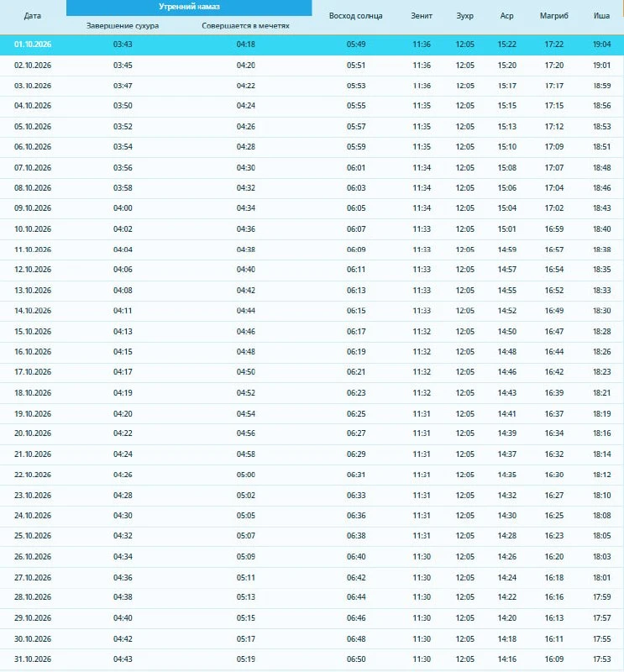Screen dimensions: 624x672
Task: Click Isha time 17:53
Action: (x=601, y=659)
